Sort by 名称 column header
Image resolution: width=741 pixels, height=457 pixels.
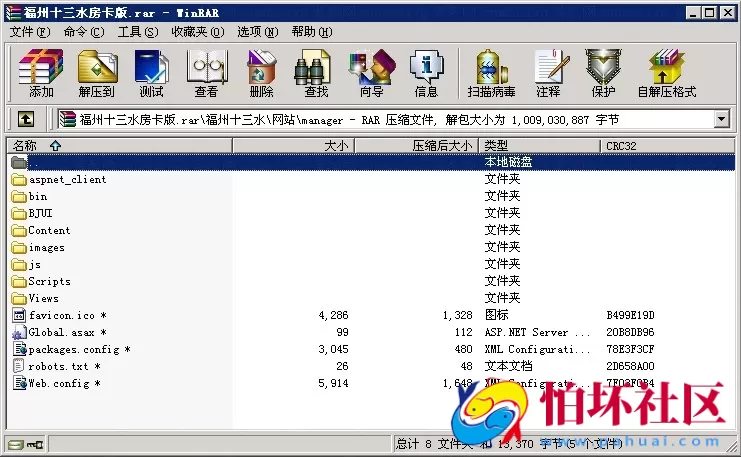coord(120,146)
